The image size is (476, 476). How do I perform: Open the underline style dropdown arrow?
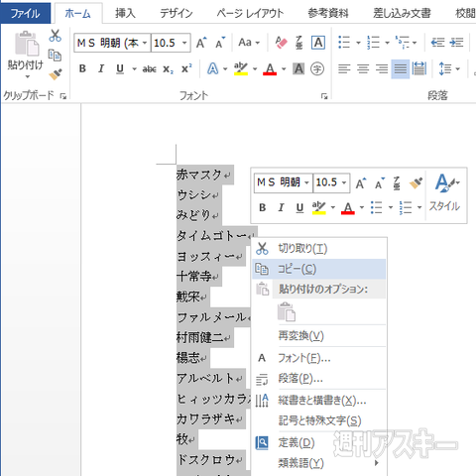[134, 69]
